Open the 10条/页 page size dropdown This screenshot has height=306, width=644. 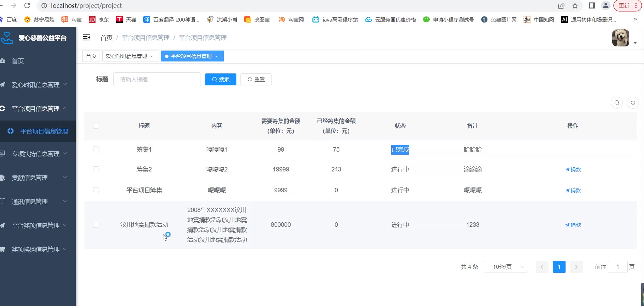(506, 267)
